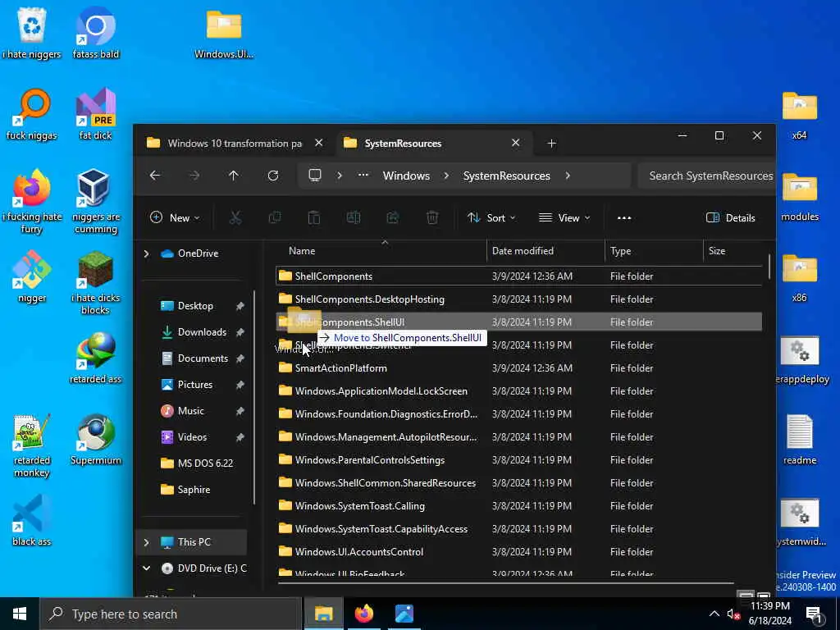The width and height of the screenshot is (840, 630).
Task: Show hidden breadcrumb path ellipsis
Action: [x=363, y=176]
